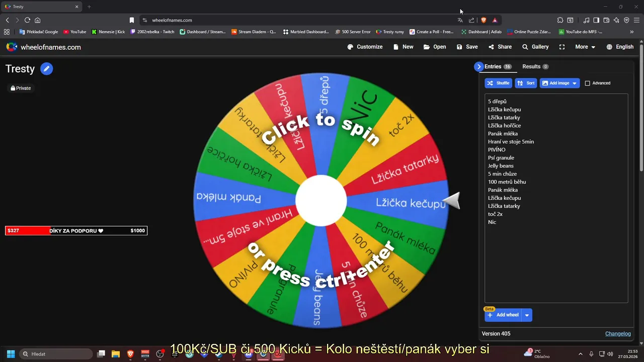This screenshot has width=644, height=362.
Task: Open a saved wheel with Open
Action: (x=435, y=47)
